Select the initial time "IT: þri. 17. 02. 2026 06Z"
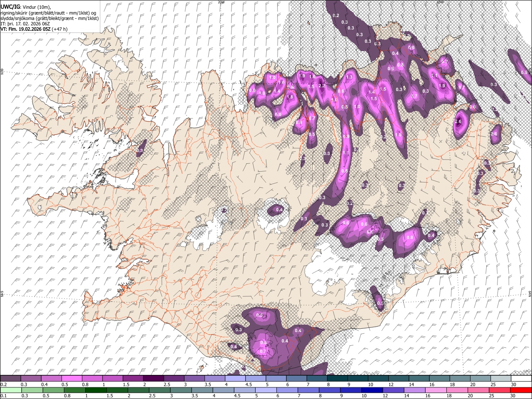Screen dimensions: 532x399 [25, 24]
